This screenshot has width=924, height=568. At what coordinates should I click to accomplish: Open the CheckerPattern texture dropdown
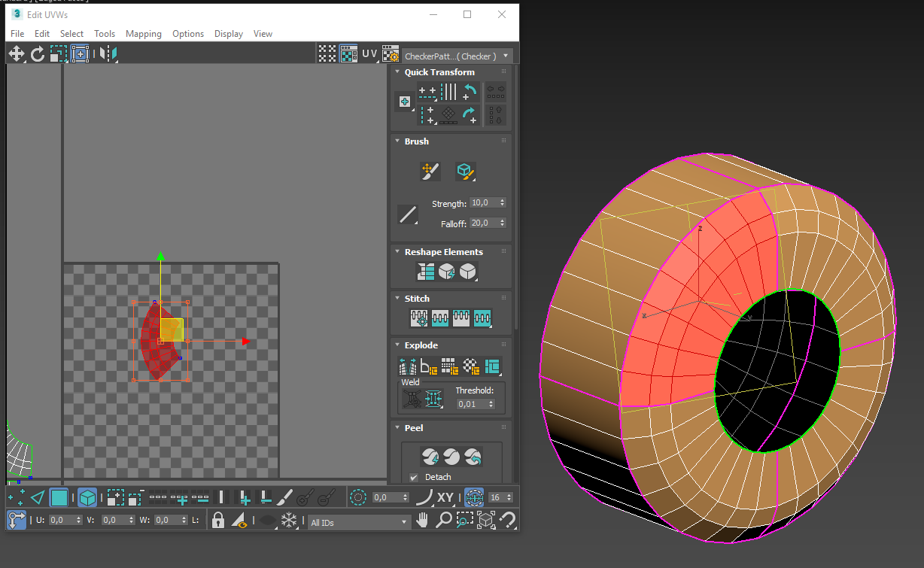coord(457,56)
